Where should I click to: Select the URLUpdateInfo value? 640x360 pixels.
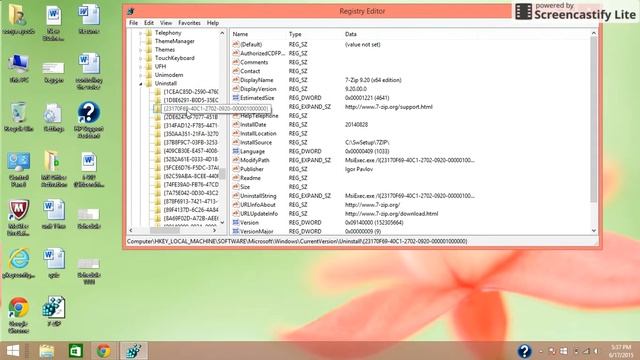click(259, 214)
